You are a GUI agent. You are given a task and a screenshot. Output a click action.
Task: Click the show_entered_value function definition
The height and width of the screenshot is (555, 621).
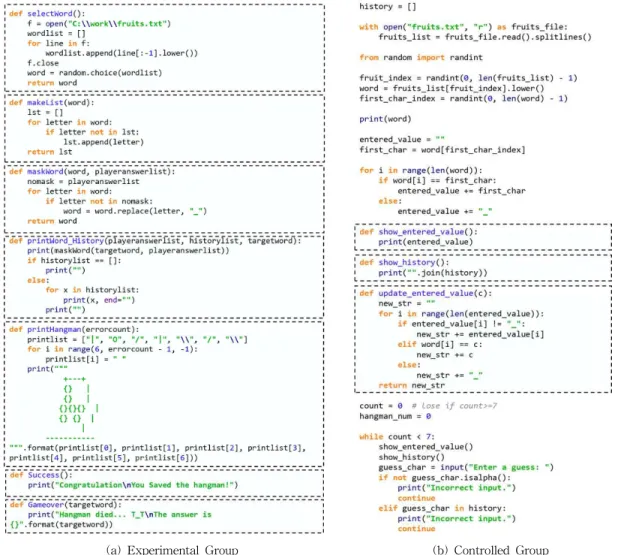click(418, 232)
